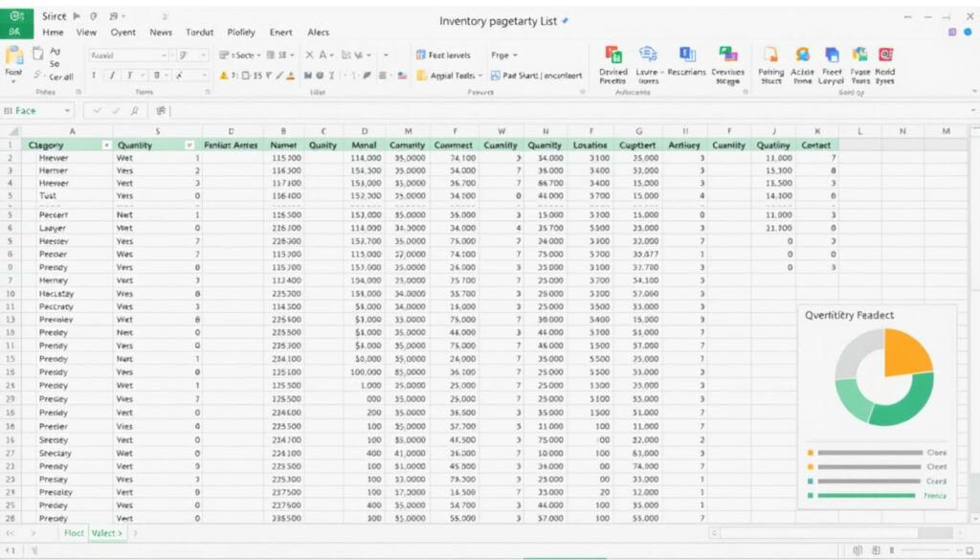Image resolution: width=980 pixels, height=560 pixels.
Task: Click the Appial Tedls button
Action: point(446,76)
